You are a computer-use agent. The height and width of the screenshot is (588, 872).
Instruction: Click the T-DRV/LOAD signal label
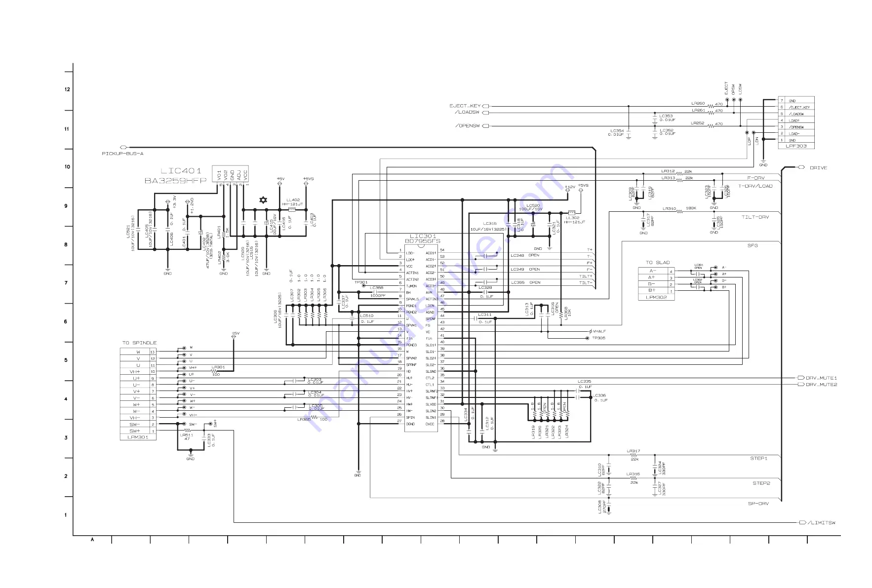(x=755, y=186)
